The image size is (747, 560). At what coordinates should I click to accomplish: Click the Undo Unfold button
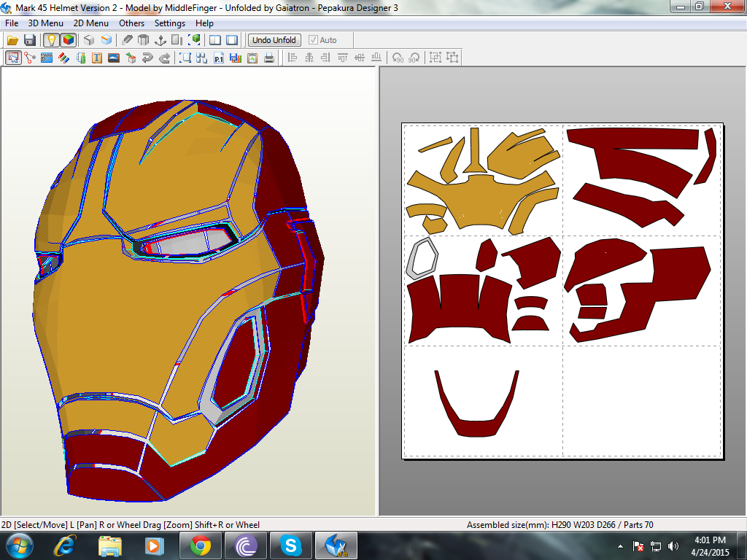(274, 41)
